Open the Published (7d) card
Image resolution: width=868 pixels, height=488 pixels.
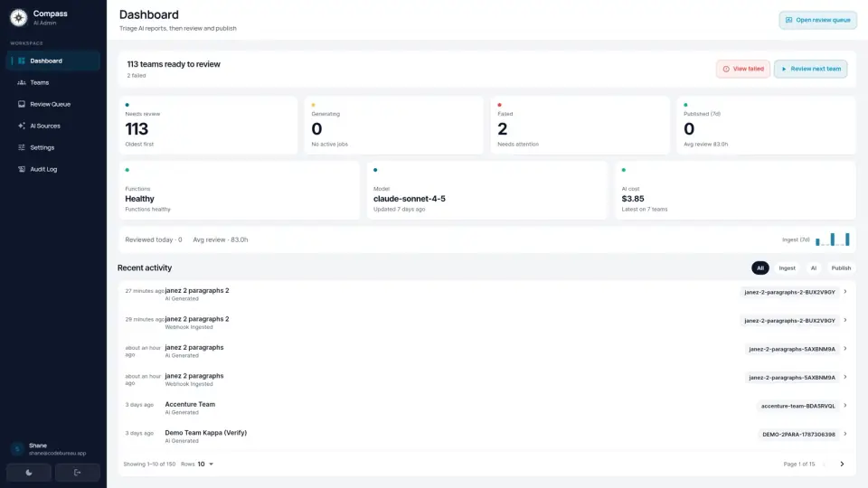click(x=766, y=125)
